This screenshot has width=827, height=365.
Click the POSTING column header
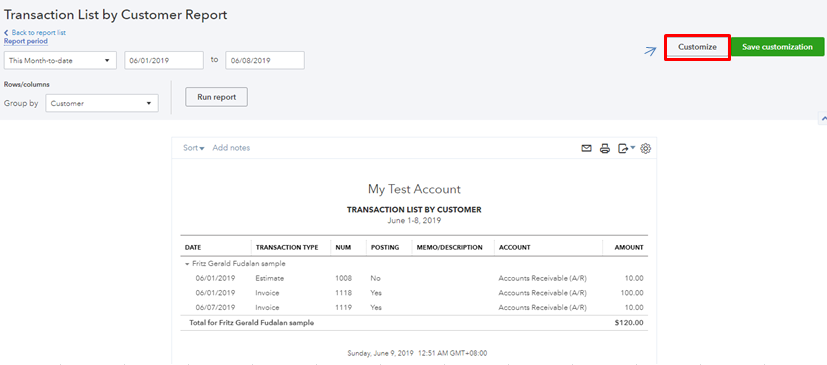385,247
